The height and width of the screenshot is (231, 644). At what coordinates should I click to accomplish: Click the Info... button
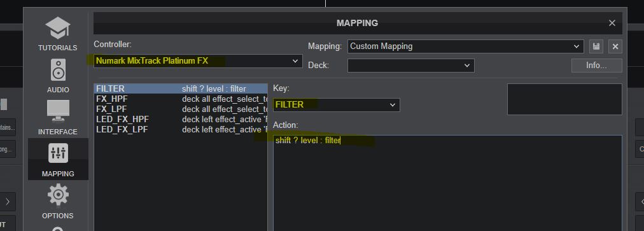(596, 66)
